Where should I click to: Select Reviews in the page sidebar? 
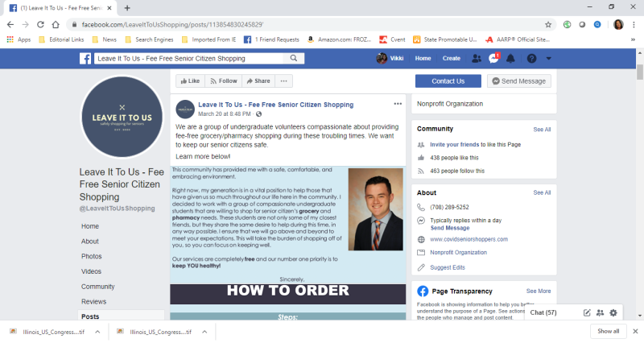coord(93,301)
